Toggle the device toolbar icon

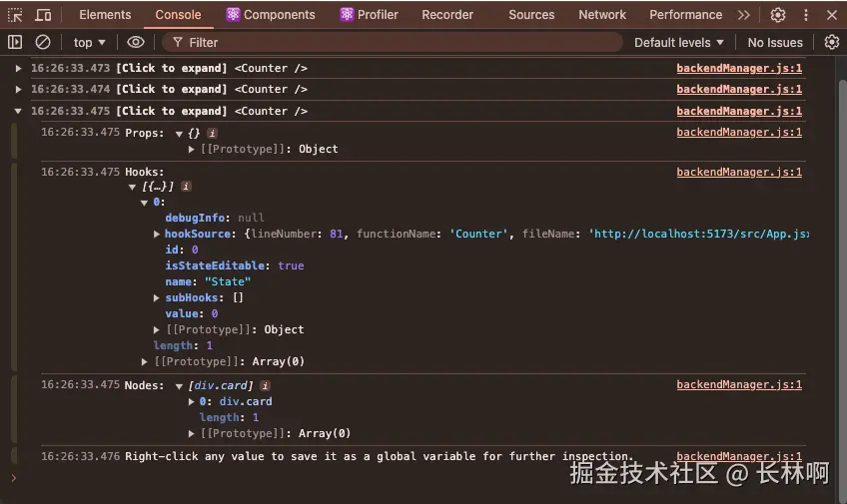coord(43,15)
